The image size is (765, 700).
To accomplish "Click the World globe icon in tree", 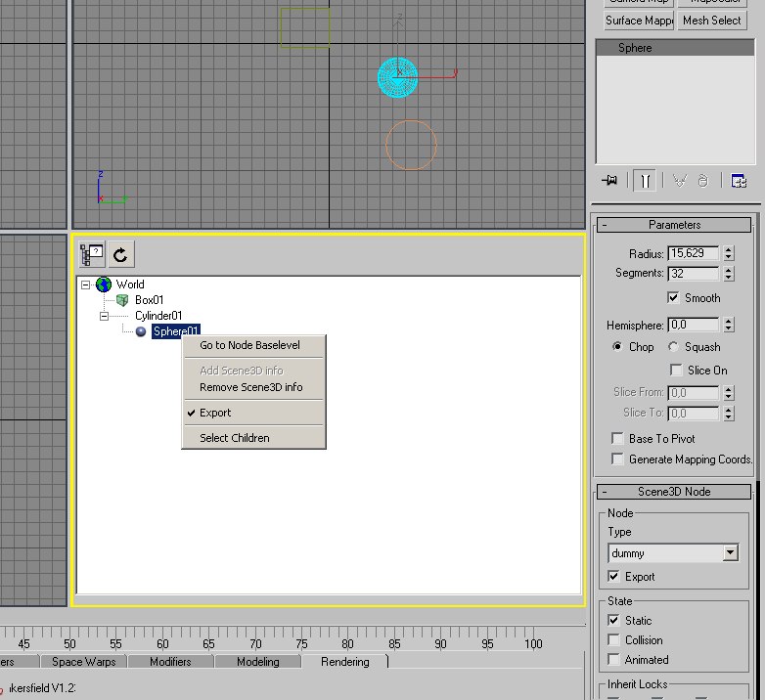I will click(x=104, y=284).
